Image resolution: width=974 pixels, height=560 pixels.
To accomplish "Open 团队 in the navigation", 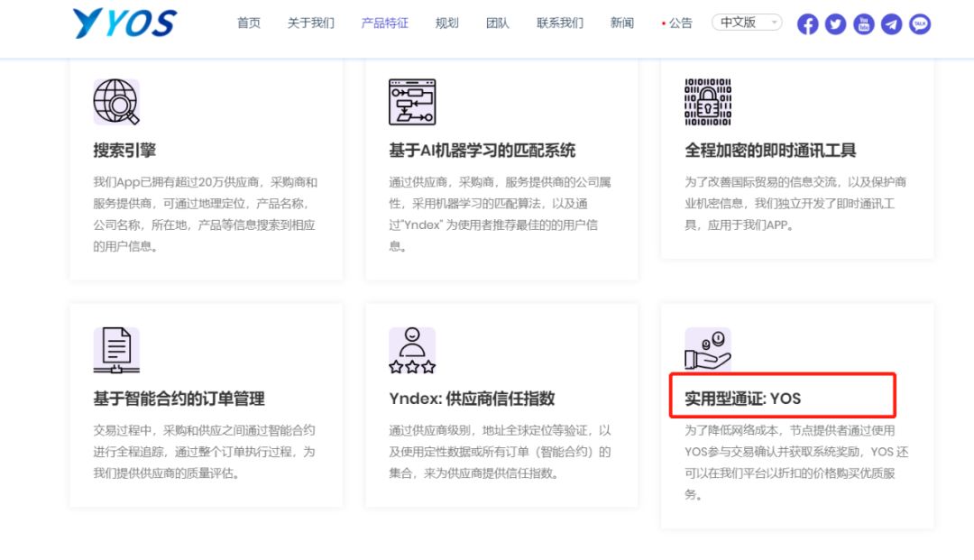I will 498,23.
